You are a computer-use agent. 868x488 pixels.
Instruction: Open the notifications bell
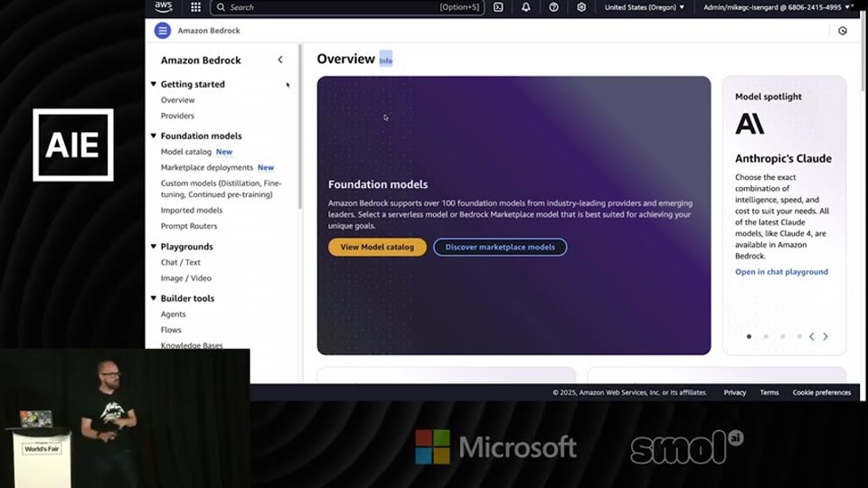(x=526, y=7)
